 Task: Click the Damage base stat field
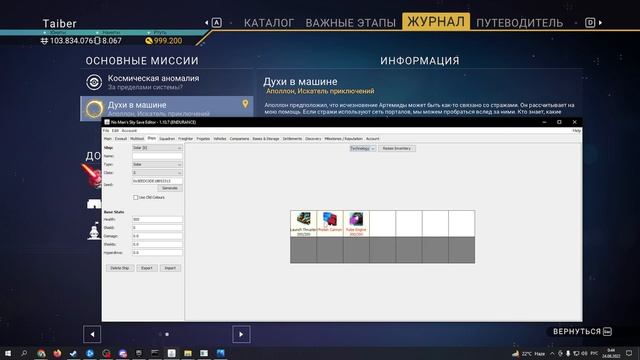pos(157,236)
